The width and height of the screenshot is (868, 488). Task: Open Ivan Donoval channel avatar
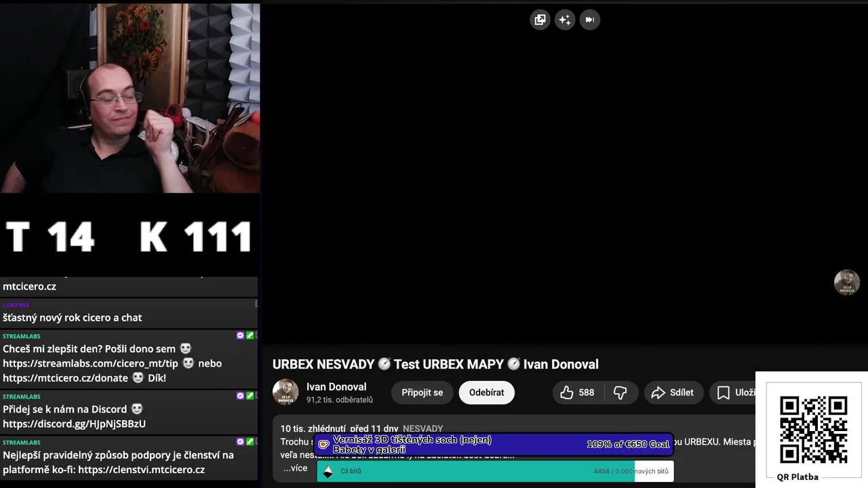point(285,392)
